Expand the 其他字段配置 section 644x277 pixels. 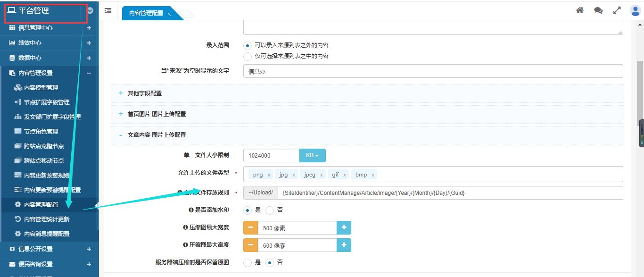click(x=145, y=93)
